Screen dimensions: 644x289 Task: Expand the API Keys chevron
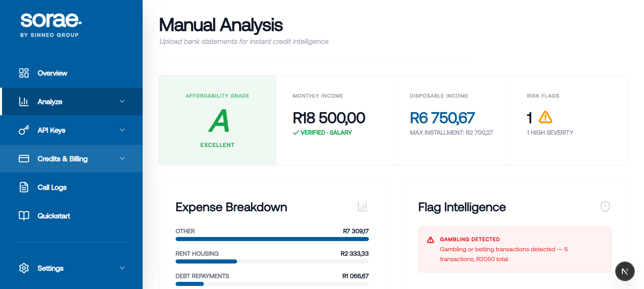tap(122, 130)
